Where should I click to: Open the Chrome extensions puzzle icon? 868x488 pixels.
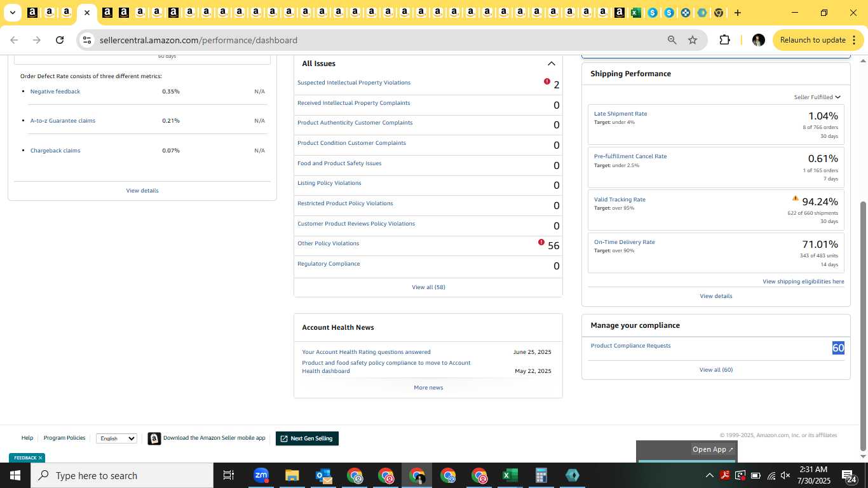click(724, 40)
